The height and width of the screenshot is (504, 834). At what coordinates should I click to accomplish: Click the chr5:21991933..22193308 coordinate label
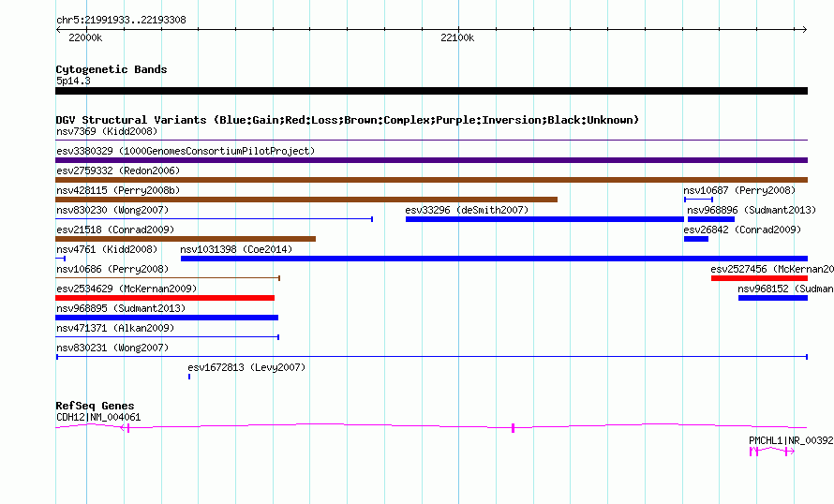pos(121,21)
